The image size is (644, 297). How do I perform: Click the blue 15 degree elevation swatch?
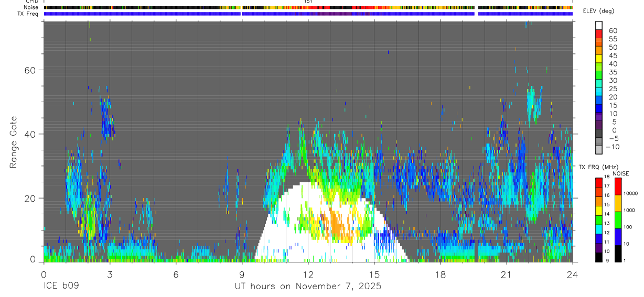(599, 109)
